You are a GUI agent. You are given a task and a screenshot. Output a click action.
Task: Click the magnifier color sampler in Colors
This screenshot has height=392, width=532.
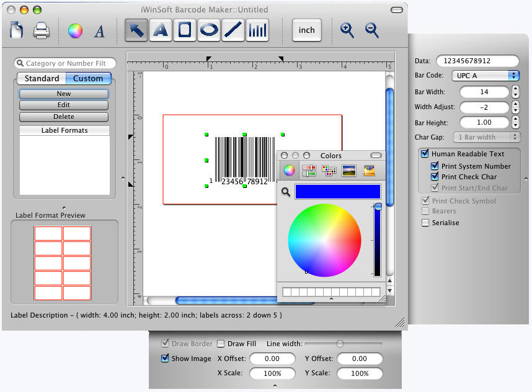(x=286, y=192)
